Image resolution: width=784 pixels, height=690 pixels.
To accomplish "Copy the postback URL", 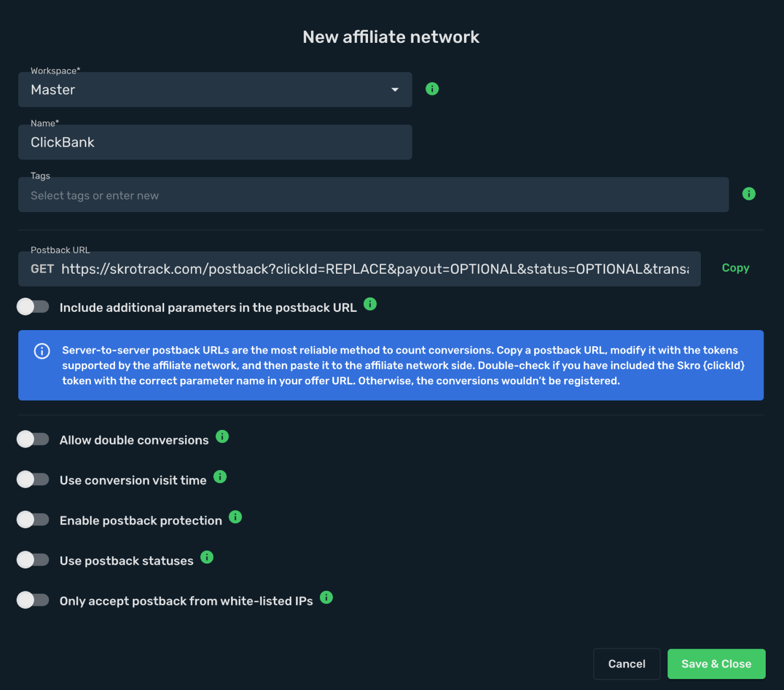I will 735,268.
